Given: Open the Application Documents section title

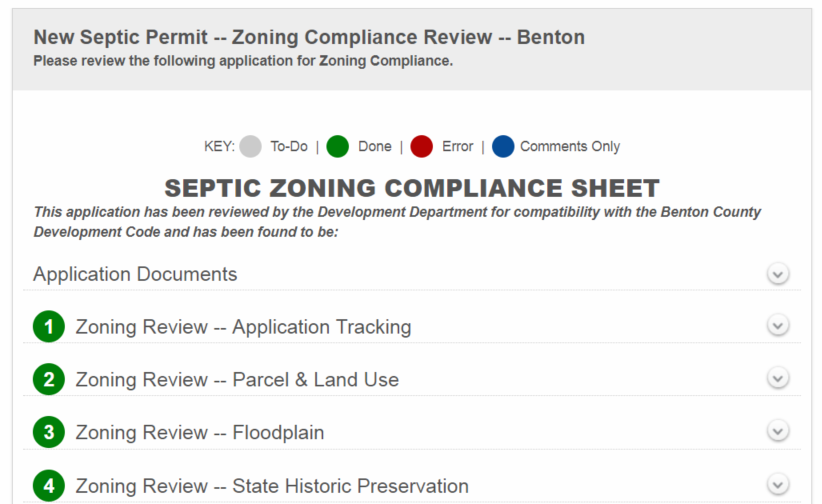Looking at the screenshot, I should [x=135, y=274].
